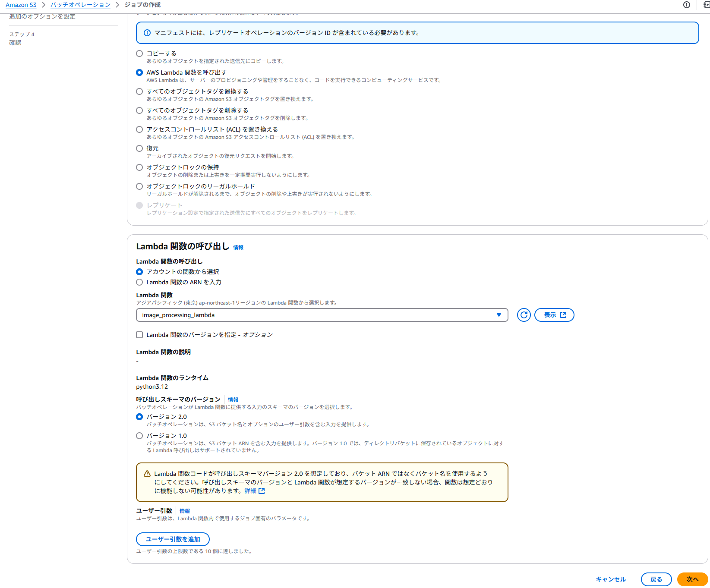Click the external link icon next to 詳細
710x588 pixels.
tap(262, 491)
